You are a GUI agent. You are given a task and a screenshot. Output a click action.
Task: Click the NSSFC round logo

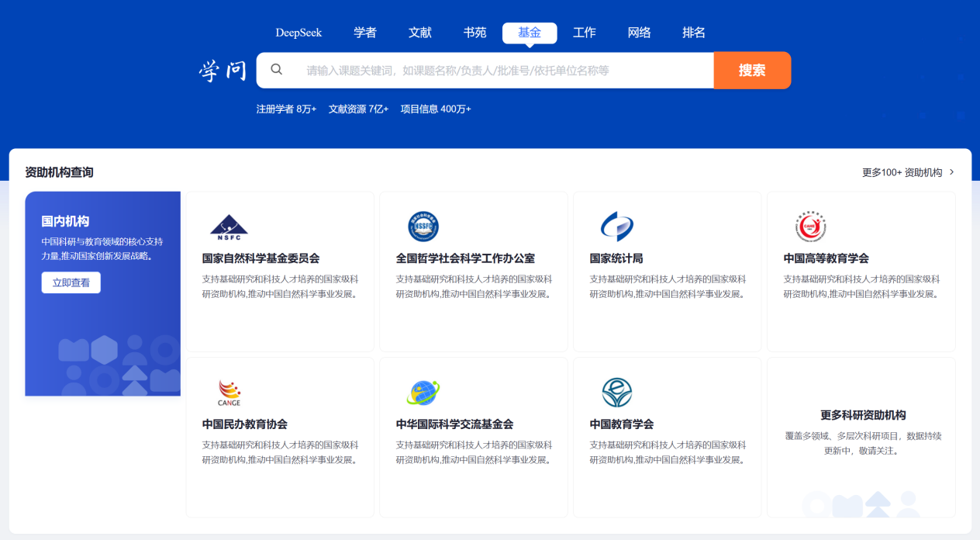(x=423, y=227)
